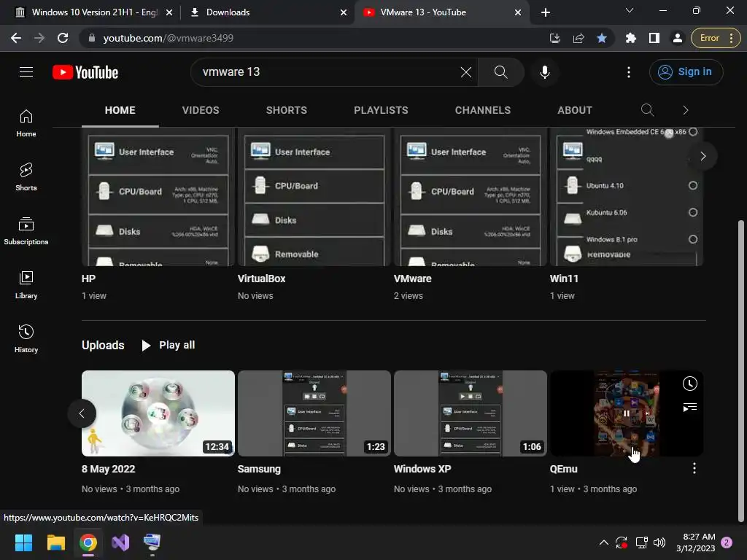The image size is (747, 560).
Task: Open Chrome tab search dropdown
Action: coord(630,10)
